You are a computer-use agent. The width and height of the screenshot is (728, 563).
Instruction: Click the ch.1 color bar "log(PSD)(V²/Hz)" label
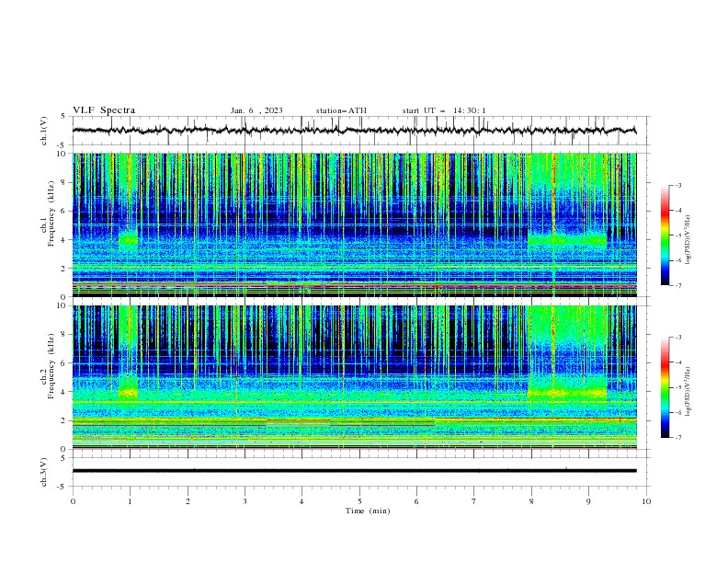688,240
